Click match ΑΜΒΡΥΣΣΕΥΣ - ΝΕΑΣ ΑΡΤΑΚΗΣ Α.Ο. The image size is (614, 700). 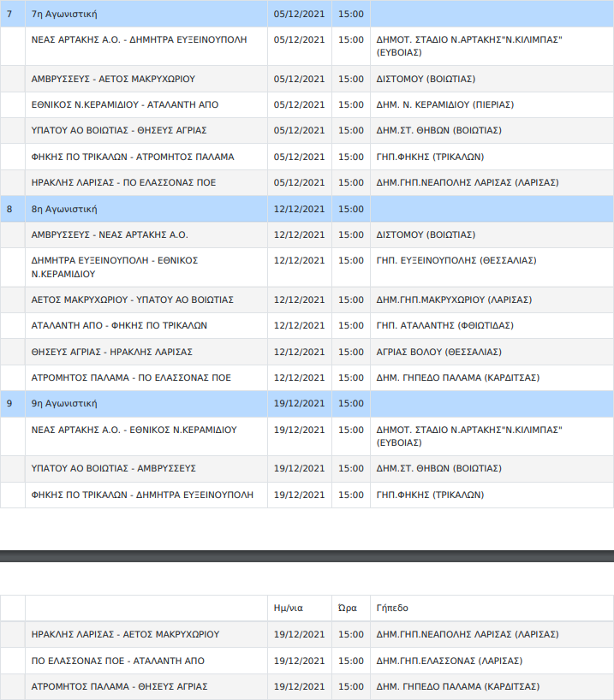110,234
